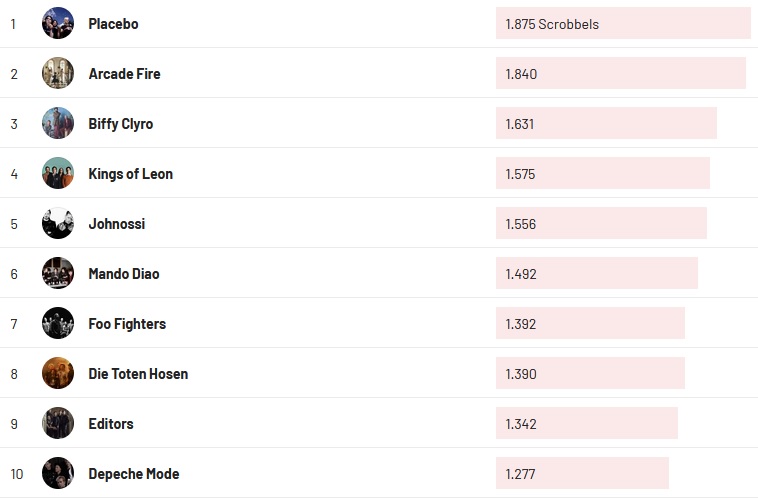
Task: Click the Editors artist name
Action: click(x=110, y=423)
